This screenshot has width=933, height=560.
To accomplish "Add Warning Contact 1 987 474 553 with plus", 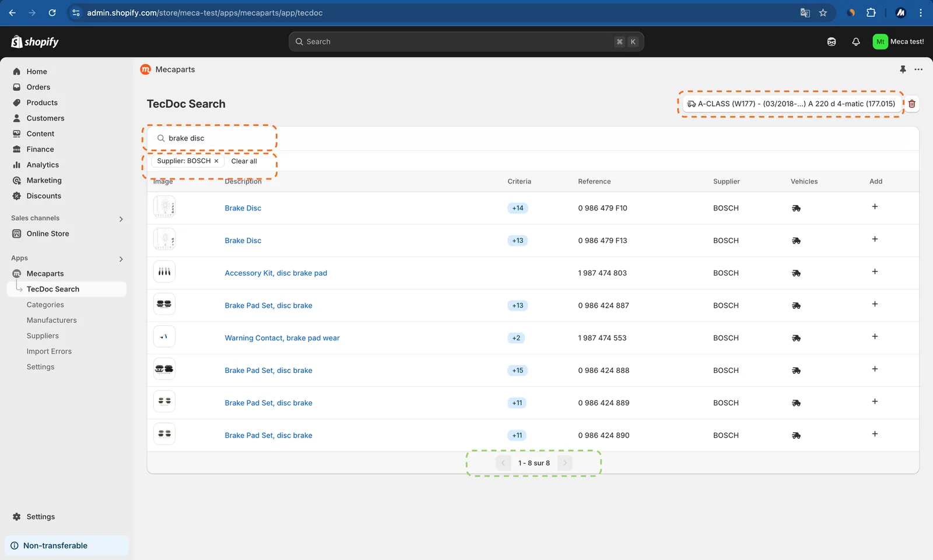I will click(x=875, y=337).
